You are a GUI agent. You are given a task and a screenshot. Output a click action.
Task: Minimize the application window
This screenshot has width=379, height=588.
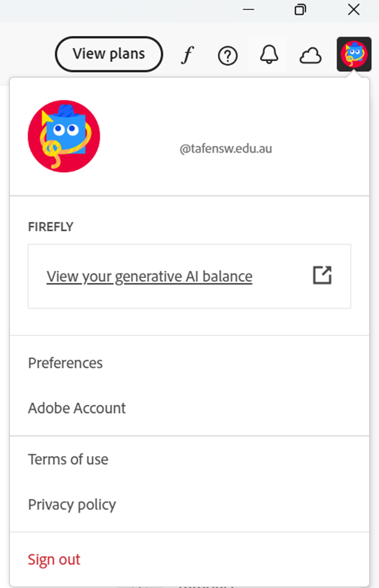248,10
